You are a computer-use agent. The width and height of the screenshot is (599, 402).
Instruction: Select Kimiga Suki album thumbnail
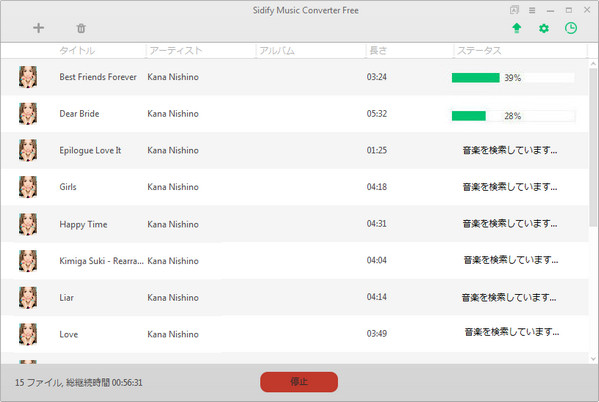click(x=28, y=261)
